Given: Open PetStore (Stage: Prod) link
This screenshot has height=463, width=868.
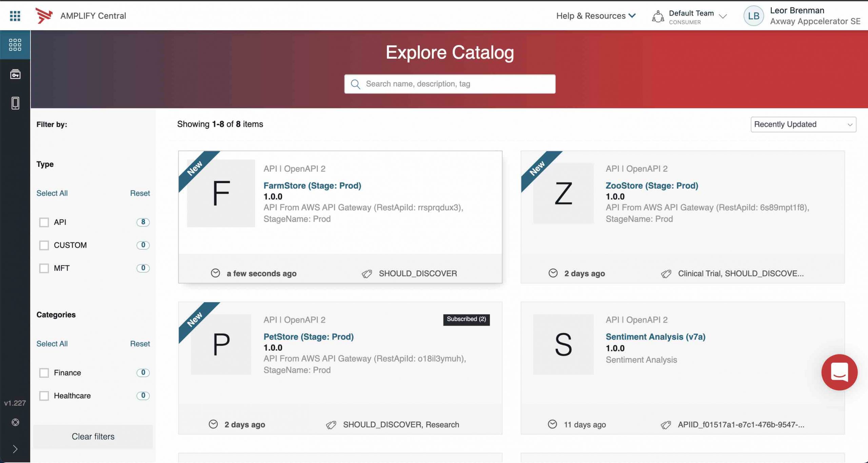Looking at the screenshot, I should 309,336.
